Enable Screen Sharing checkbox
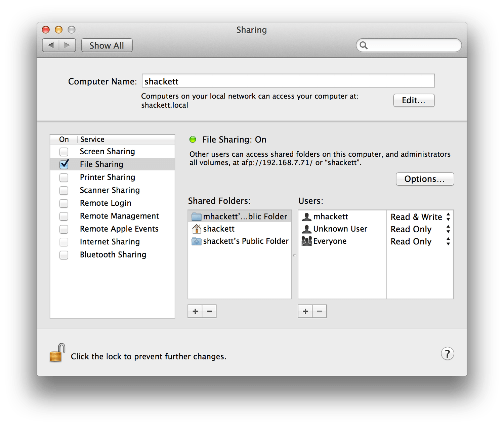The height and width of the screenshot is (427, 504). (x=64, y=152)
